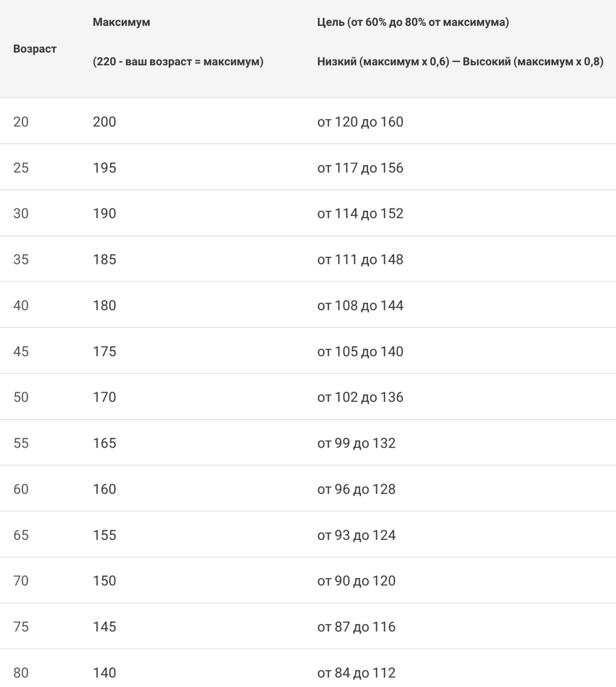
Task: Select the Максимум header text
Action: tap(121, 22)
